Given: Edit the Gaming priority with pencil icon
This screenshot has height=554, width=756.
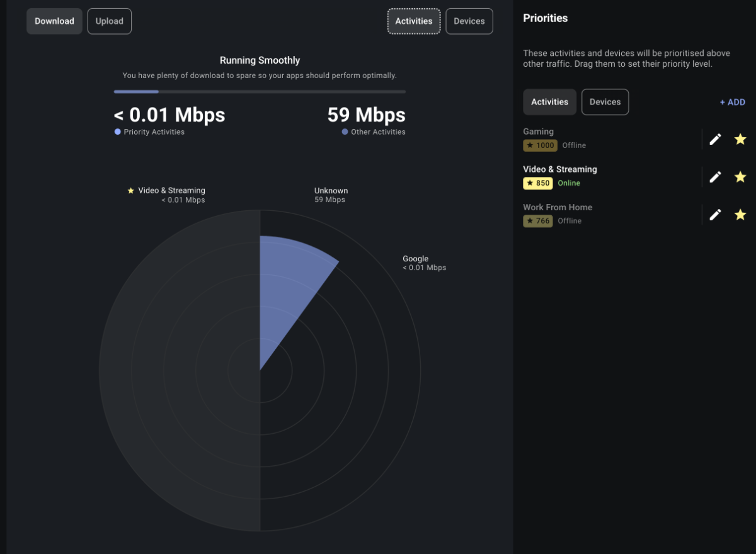Looking at the screenshot, I should (x=715, y=139).
